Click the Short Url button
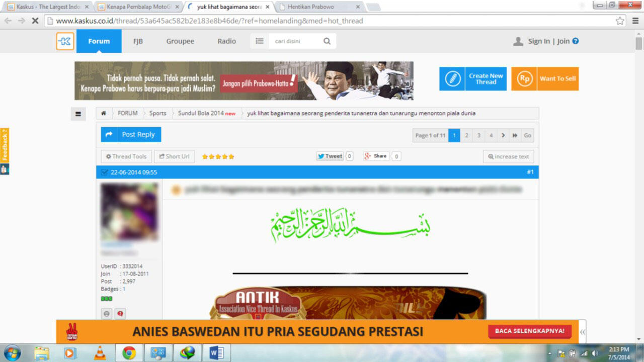 click(174, 156)
